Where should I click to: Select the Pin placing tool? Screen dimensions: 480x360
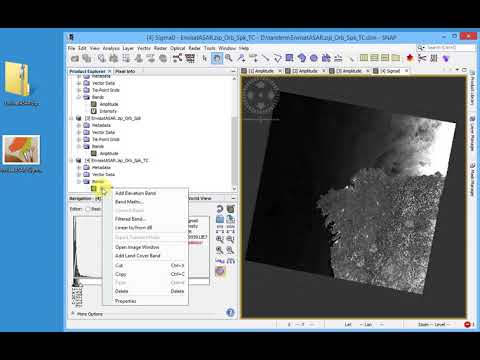241,58
